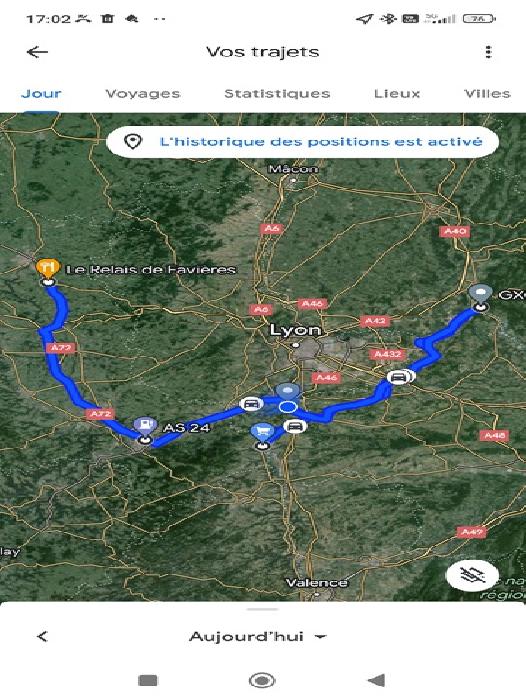This screenshot has height=700, width=526.
Task: Go back using the top-left arrow
Action: (x=37, y=52)
